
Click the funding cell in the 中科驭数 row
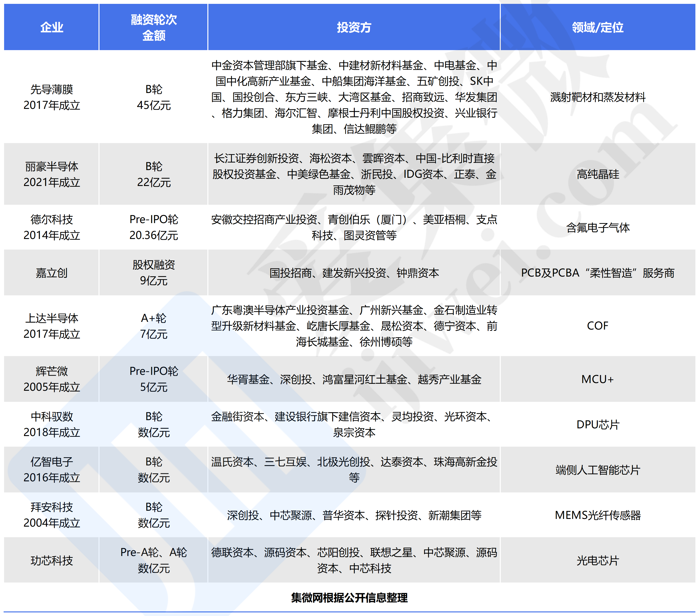click(x=153, y=424)
